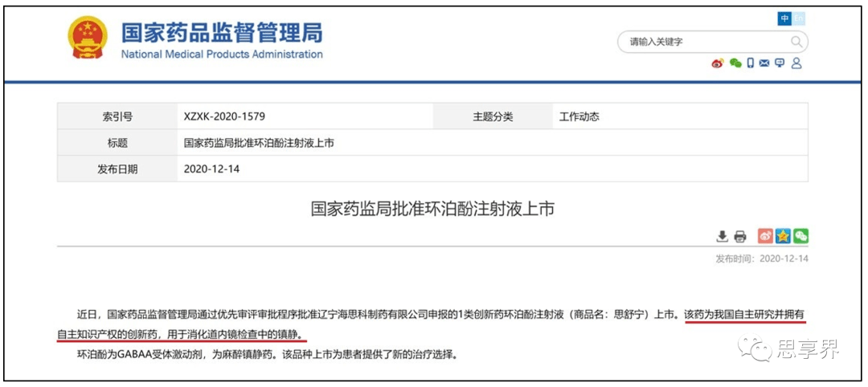Click the large centered article headline

432,210
